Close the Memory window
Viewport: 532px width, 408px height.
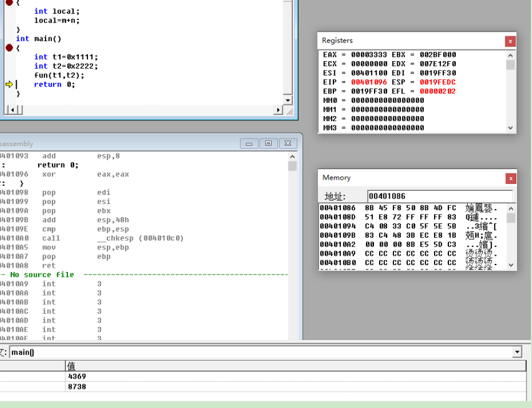point(511,178)
